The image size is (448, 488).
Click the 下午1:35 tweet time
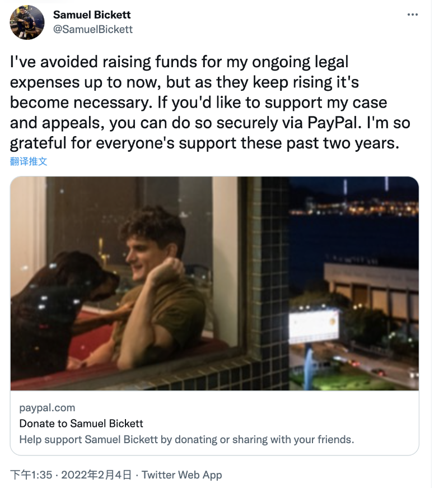pyautogui.click(x=31, y=475)
